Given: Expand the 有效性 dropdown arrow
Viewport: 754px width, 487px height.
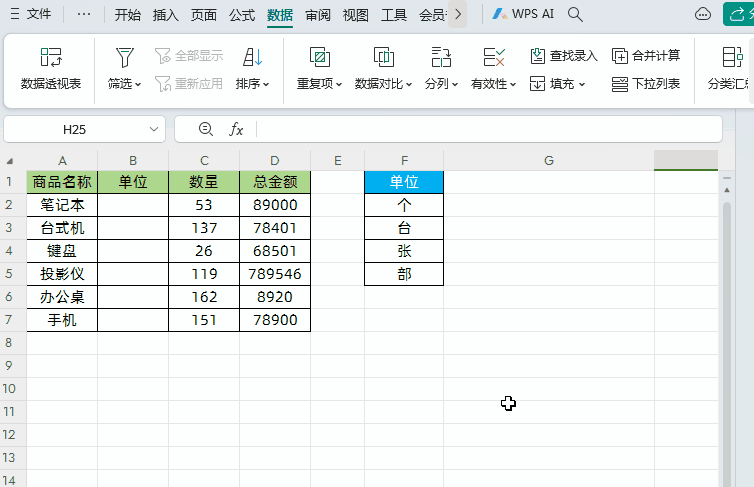Looking at the screenshot, I should click(x=513, y=85).
